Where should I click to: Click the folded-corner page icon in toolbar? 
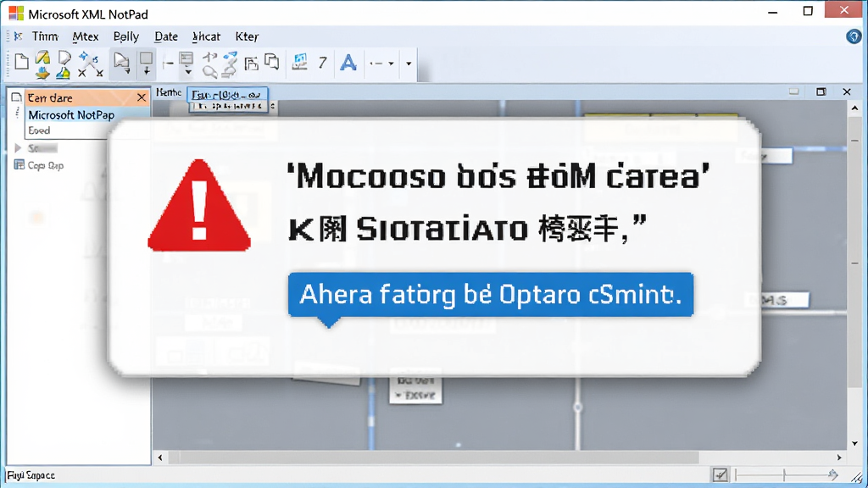(x=64, y=58)
